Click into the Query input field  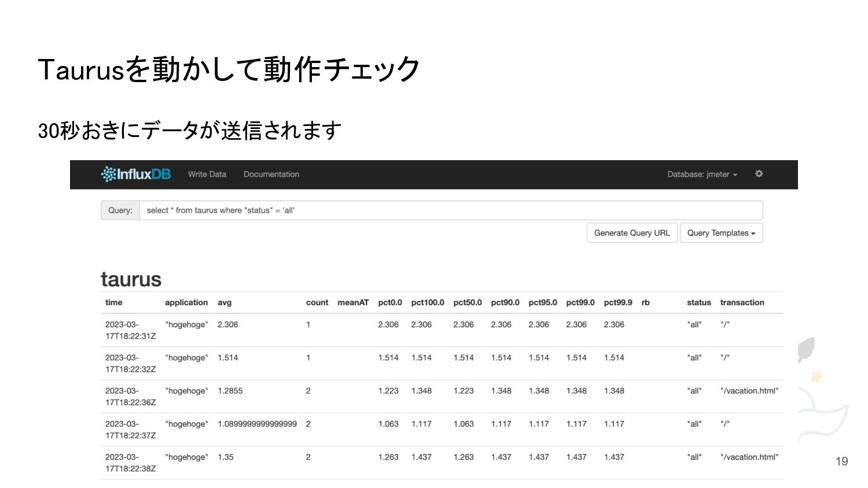click(451, 210)
